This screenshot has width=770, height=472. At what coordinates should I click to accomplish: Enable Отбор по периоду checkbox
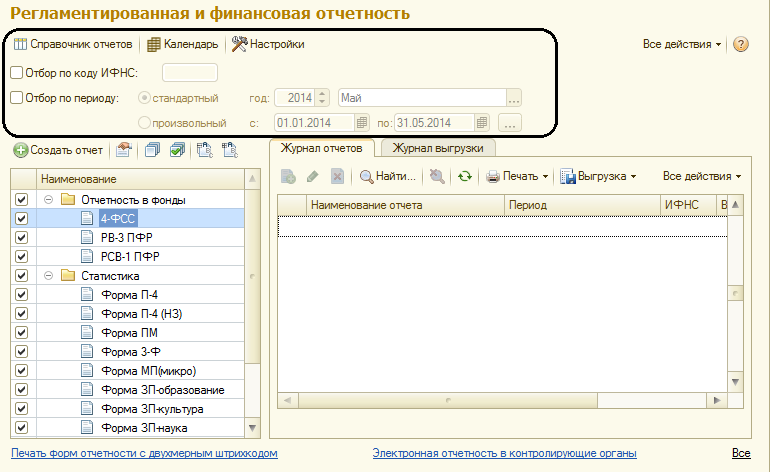point(17,98)
